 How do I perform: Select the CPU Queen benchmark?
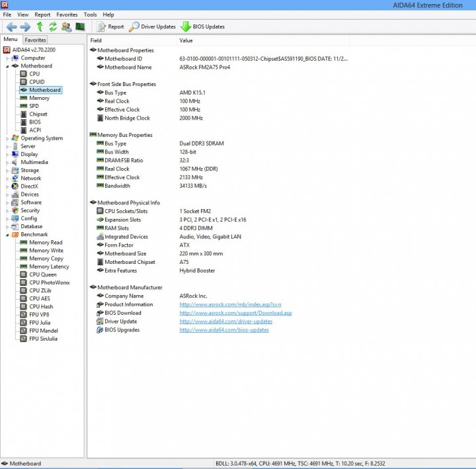[x=43, y=275]
